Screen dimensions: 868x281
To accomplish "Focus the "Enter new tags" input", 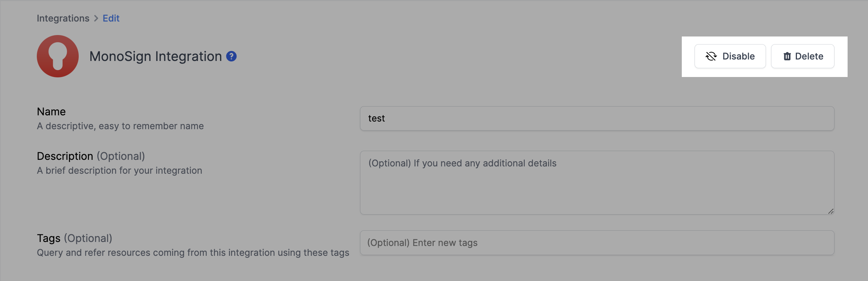I will tap(597, 243).
